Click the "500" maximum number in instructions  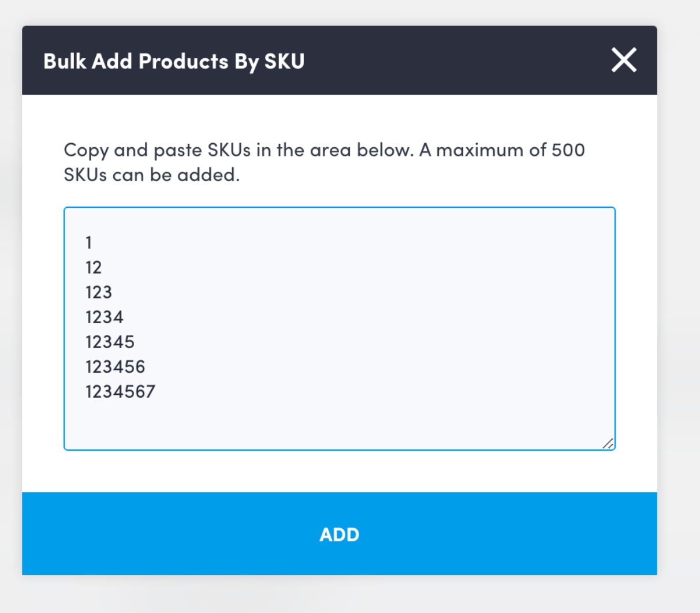click(568, 150)
